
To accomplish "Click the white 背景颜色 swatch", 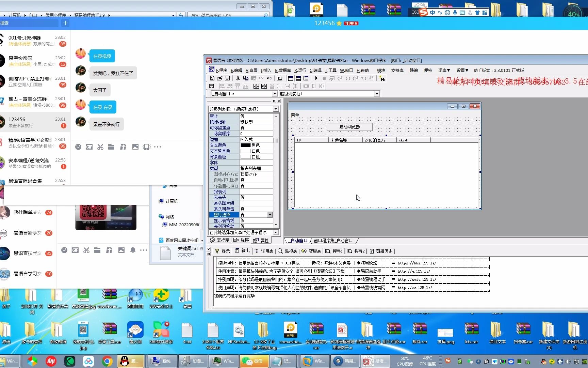I will [245, 157].
